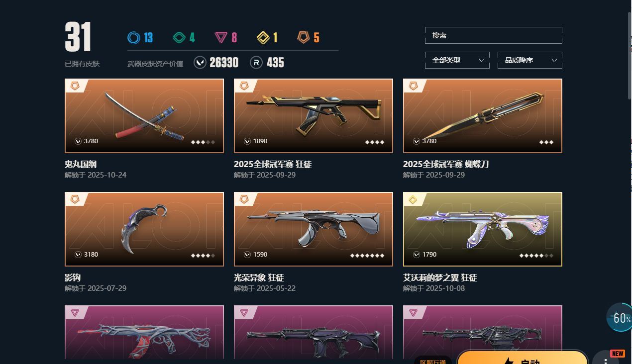The image size is (632, 364).
Task: Click the blue Select tier icon
Action: pyautogui.click(x=133, y=37)
